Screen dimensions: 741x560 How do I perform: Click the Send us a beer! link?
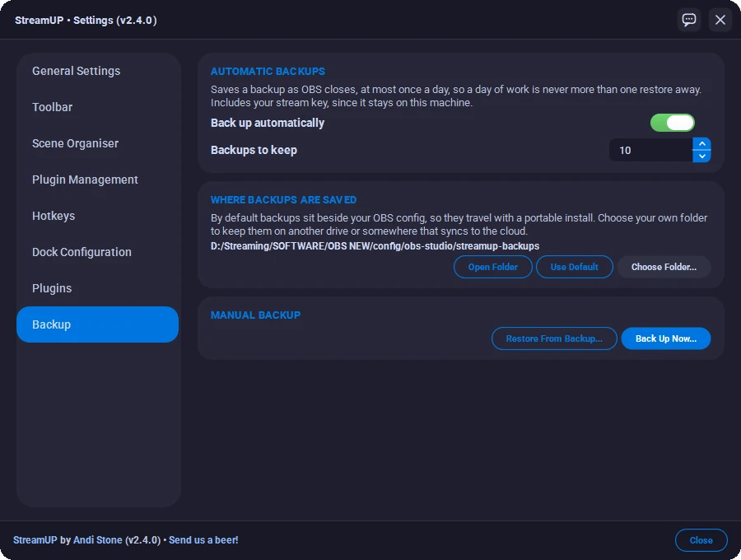[x=203, y=540]
